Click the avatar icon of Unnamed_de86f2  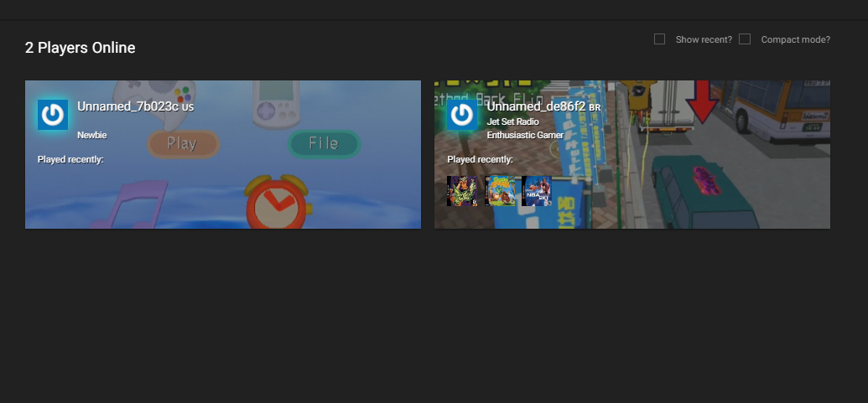pyautogui.click(x=462, y=115)
